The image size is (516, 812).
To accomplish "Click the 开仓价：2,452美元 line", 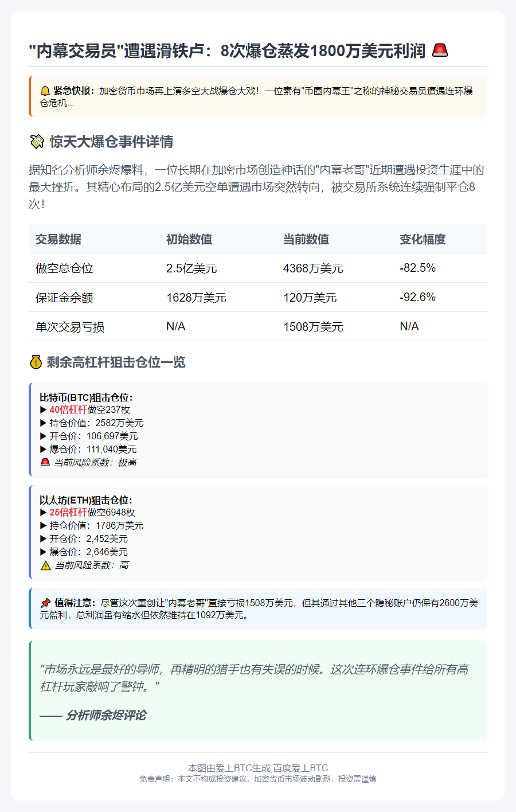I will 84,539.
